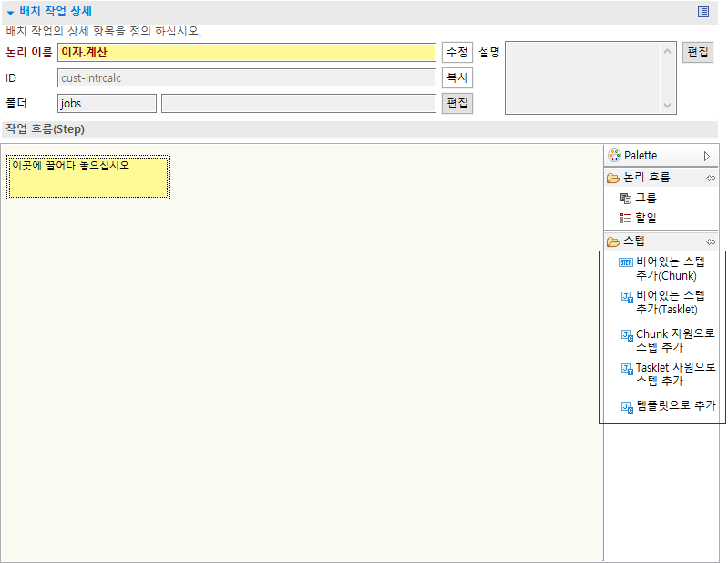Click the 스텝 drawer folder icon
The width and height of the screenshot is (728, 563).
pos(613,241)
